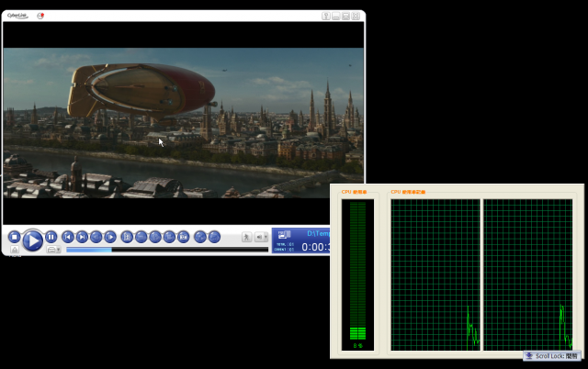
Task: Skip to next chapter
Action: [82, 237]
